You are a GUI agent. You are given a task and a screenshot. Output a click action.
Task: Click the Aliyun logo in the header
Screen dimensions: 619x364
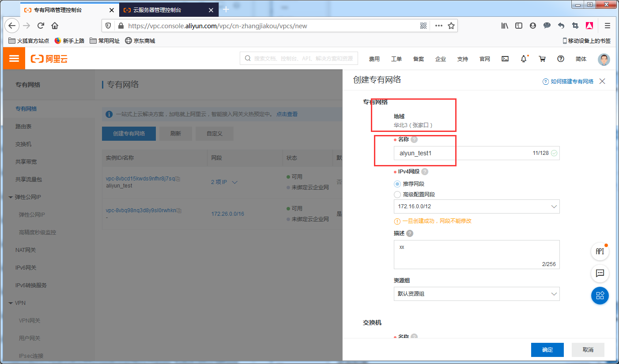[49, 59]
